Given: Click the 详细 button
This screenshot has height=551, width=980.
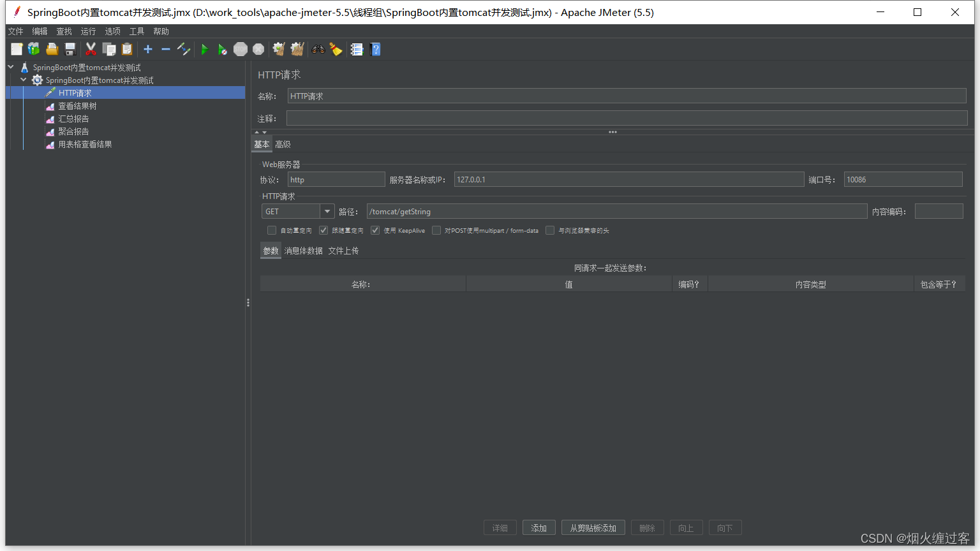Looking at the screenshot, I should 500,528.
